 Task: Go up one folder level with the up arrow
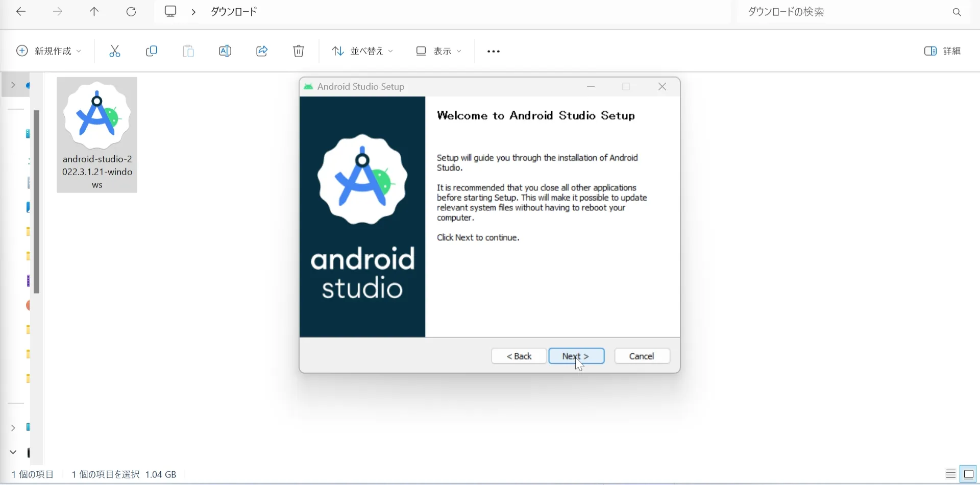94,12
